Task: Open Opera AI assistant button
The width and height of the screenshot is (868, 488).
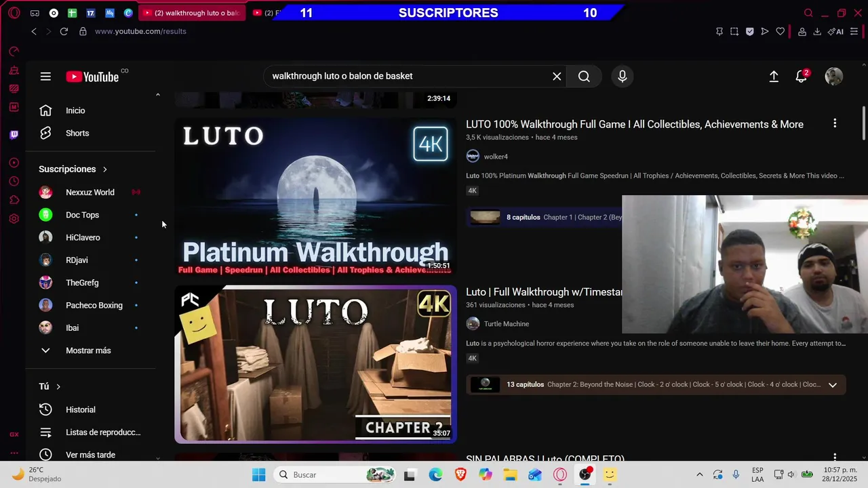Action: 835,31
